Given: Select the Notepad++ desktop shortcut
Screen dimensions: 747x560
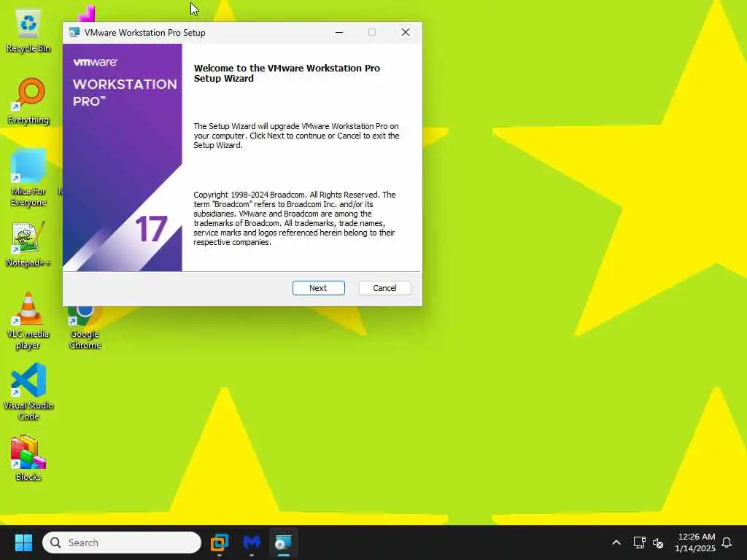Looking at the screenshot, I should (28, 244).
